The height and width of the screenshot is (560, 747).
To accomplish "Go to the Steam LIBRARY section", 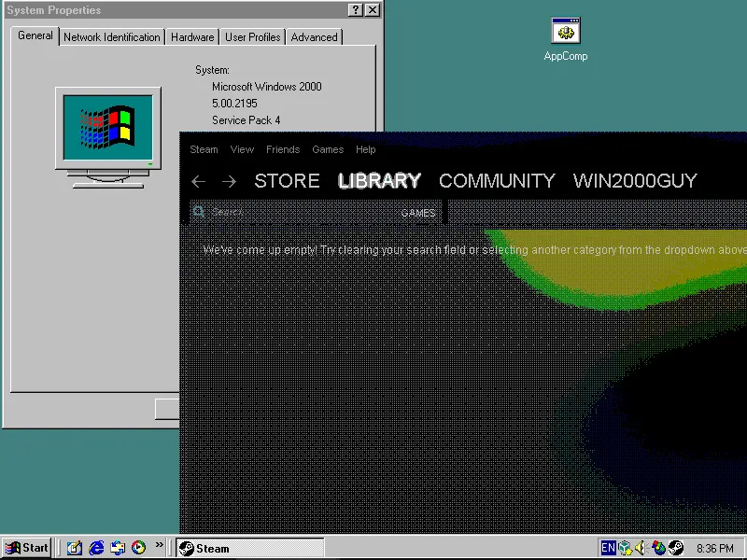I will tap(379, 181).
